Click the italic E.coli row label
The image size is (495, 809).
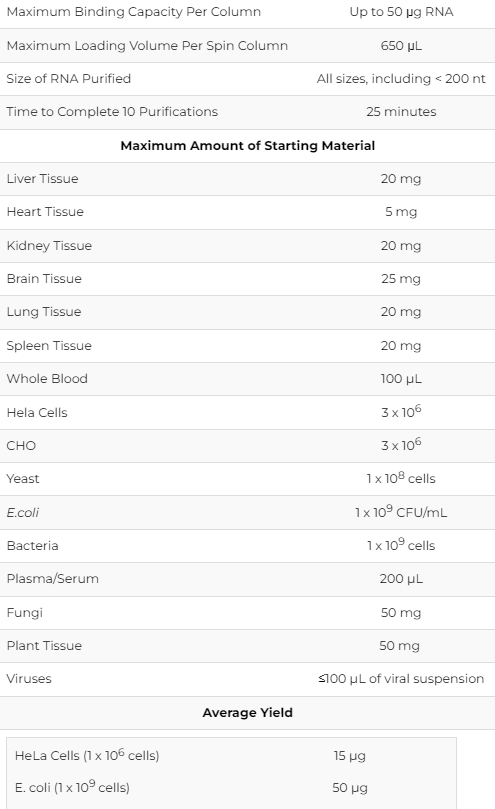pos(23,512)
